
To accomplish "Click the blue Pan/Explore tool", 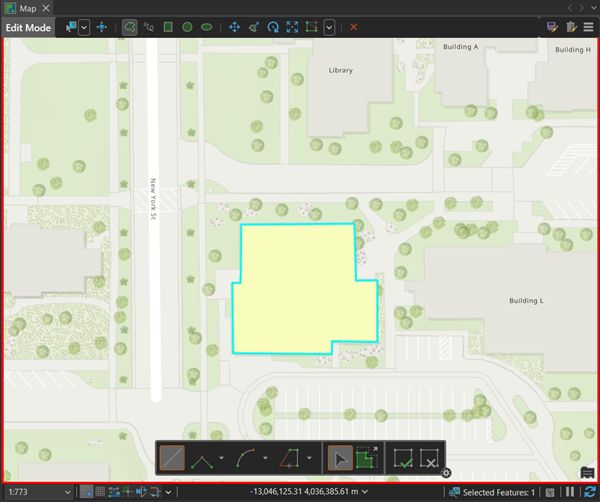I will [102, 27].
